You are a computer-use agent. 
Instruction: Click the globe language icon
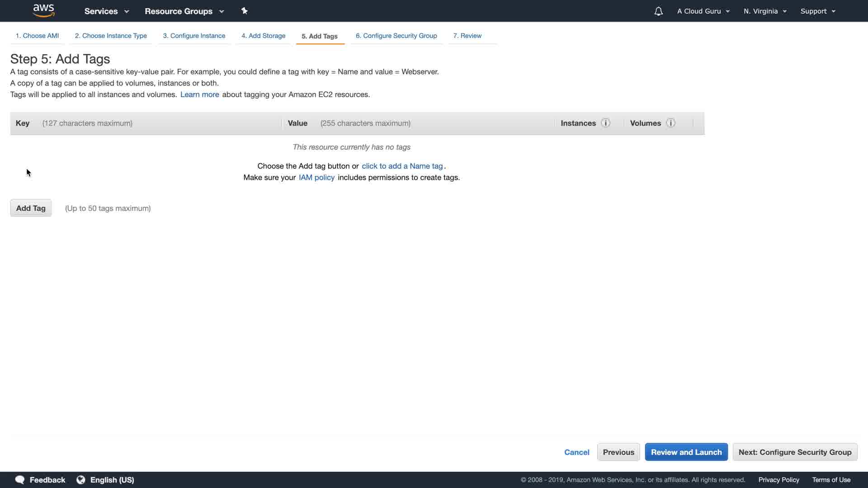point(81,480)
